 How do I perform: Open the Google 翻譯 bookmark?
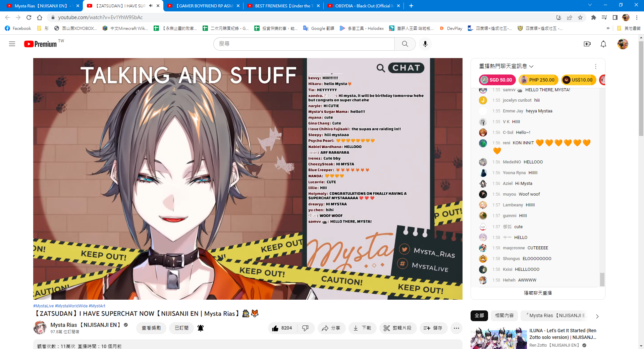click(319, 29)
